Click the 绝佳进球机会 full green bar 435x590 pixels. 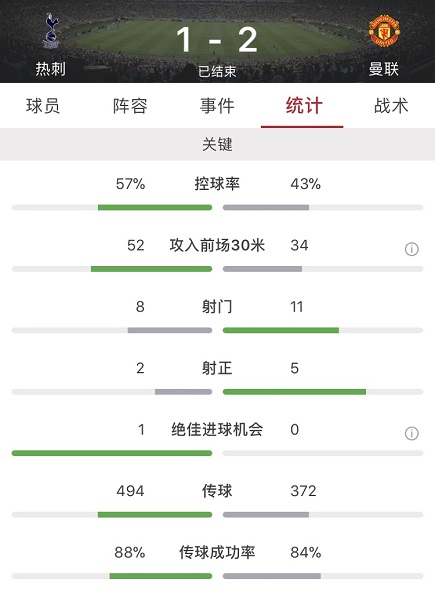coord(112,453)
